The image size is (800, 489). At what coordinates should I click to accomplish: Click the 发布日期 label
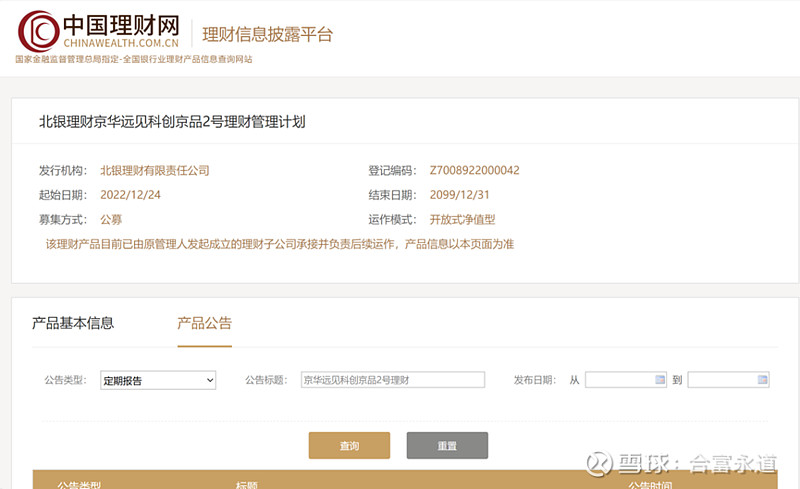pos(534,380)
